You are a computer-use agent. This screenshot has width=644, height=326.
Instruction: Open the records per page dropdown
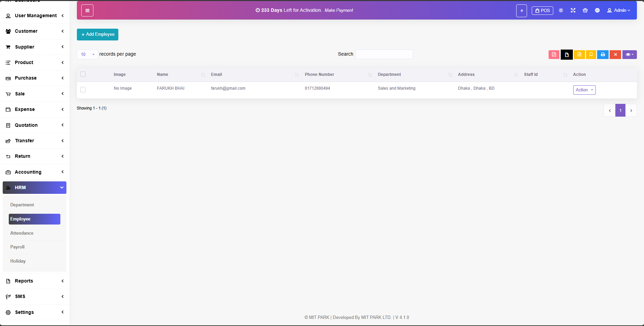point(87,55)
